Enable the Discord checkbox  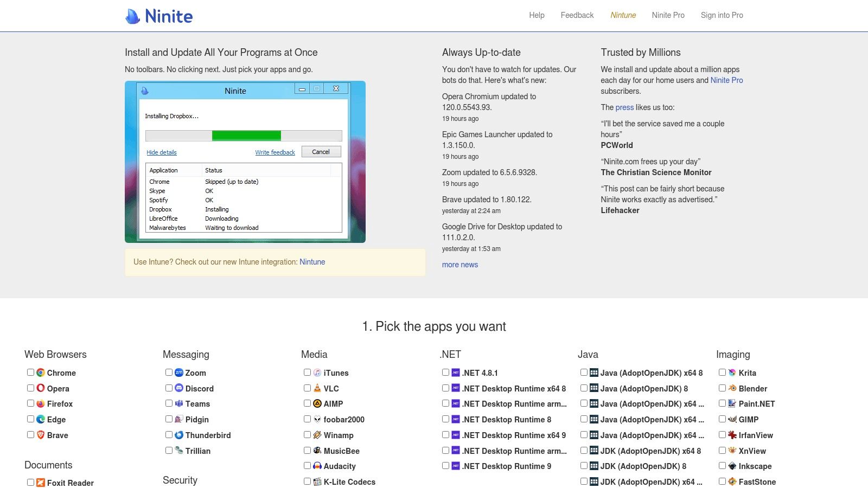[x=169, y=388]
